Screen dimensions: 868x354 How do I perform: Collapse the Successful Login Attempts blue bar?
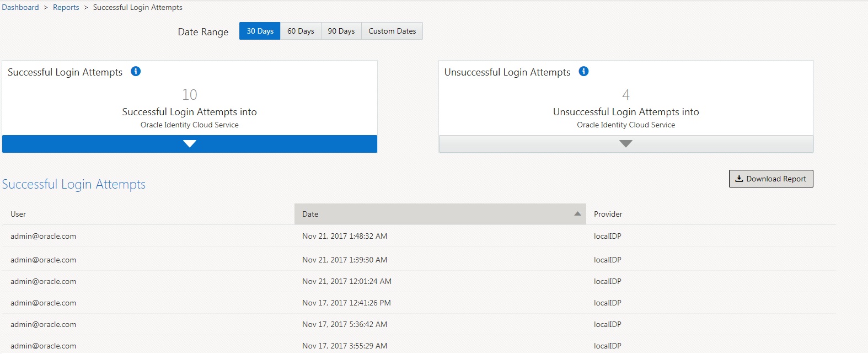tap(190, 144)
